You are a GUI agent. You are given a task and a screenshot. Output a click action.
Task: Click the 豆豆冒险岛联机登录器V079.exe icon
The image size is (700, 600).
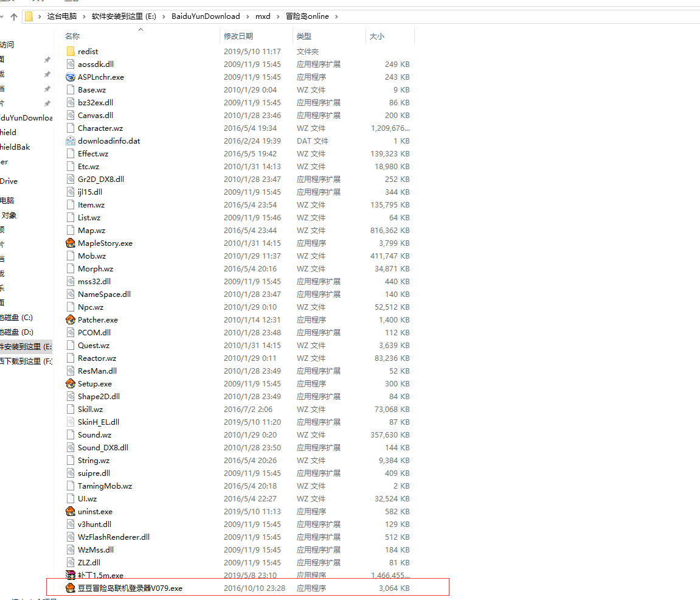[x=70, y=588]
